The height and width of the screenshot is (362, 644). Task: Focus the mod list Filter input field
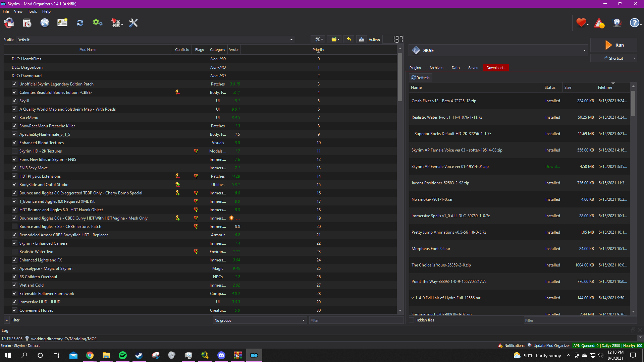(x=356, y=320)
